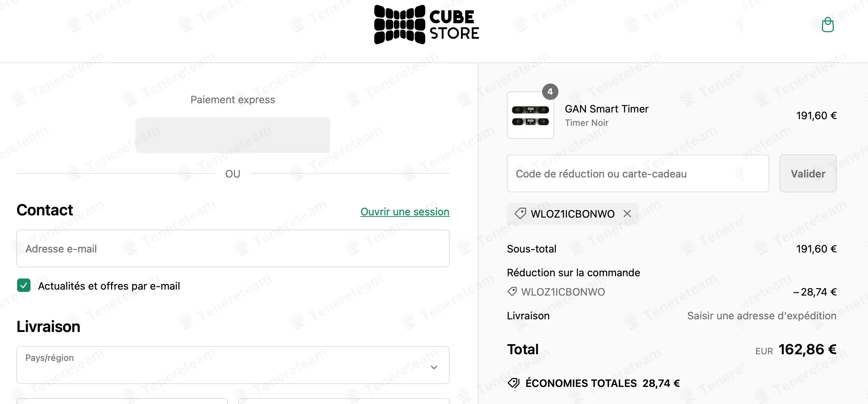Screen dimensions: 868x404
Task: Open the Pays/région dropdown
Action: [x=233, y=365]
